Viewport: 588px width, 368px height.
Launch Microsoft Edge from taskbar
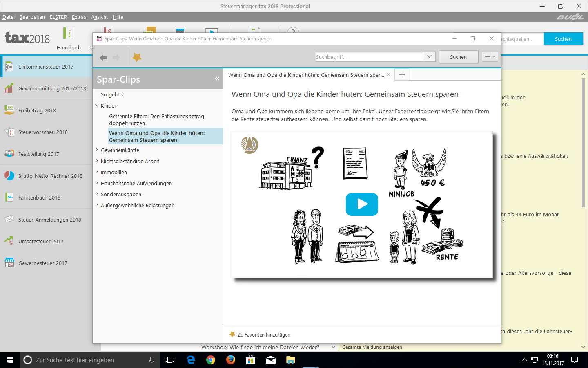(191, 360)
